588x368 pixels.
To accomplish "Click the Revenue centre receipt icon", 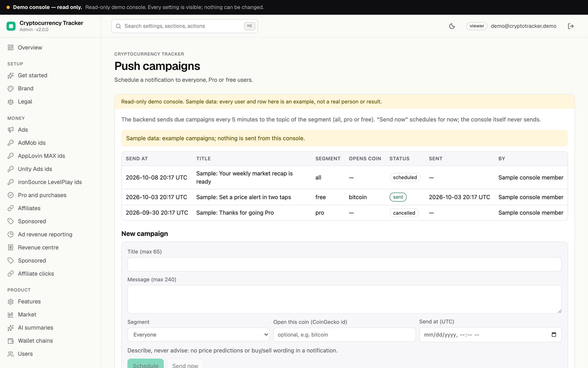I will click(x=11, y=247).
